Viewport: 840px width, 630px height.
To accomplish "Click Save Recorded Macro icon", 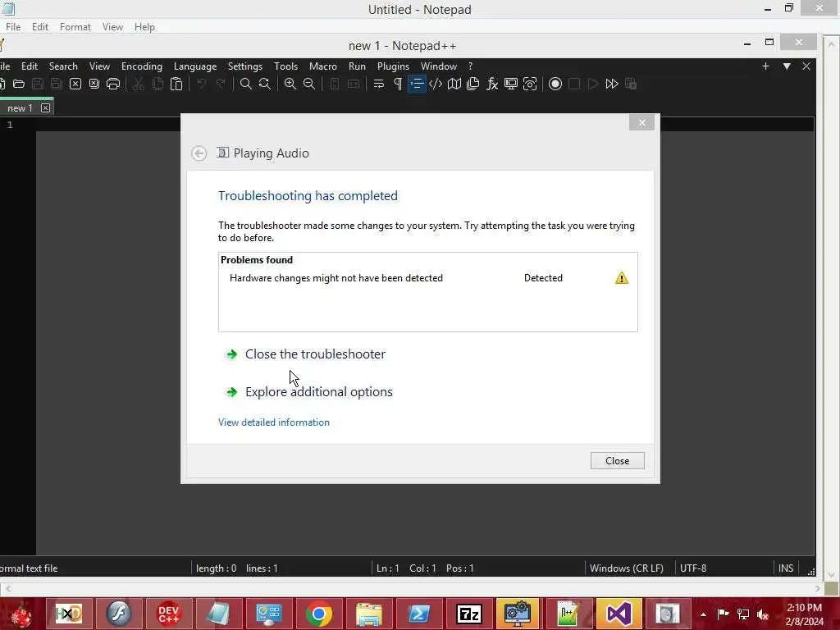I will pos(631,84).
